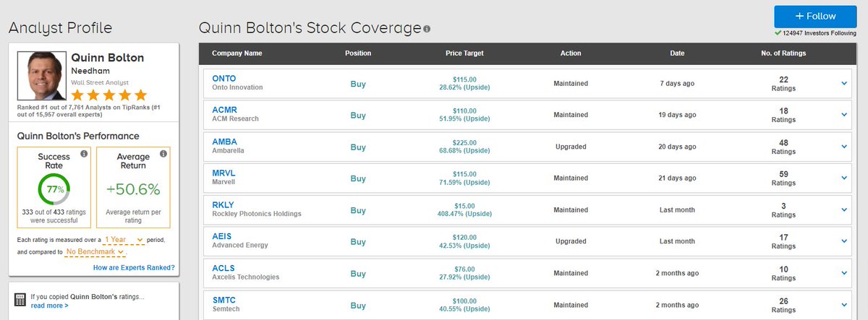Viewport: 868px width, 320px height.
Task: Click the 59 Ratings count for MRVL
Action: click(x=783, y=178)
